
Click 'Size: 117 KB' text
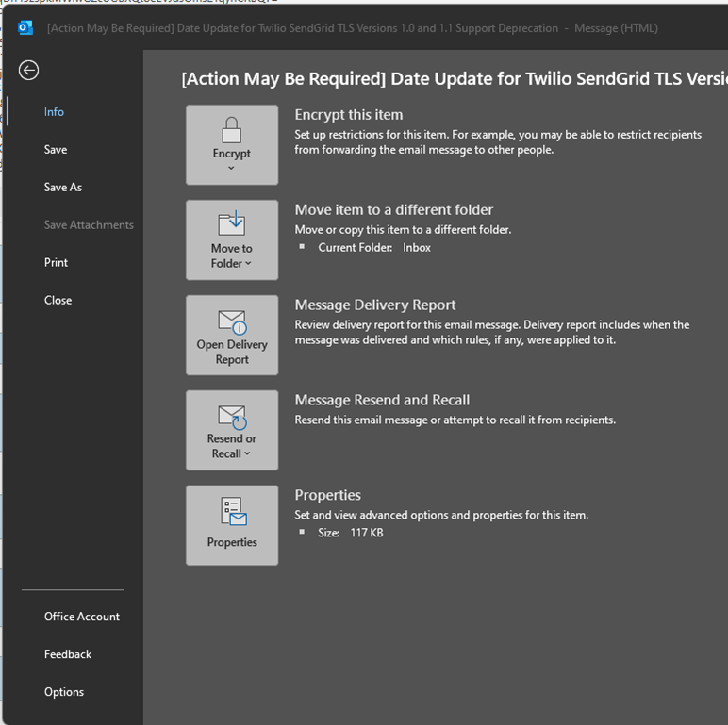[351, 533]
